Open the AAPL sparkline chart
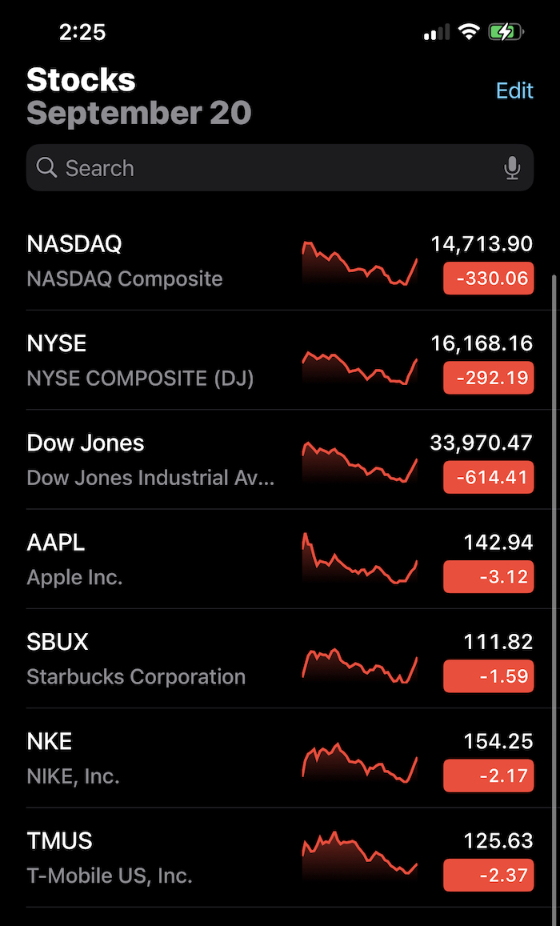The height and width of the screenshot is (926, 560). [359, 559]
